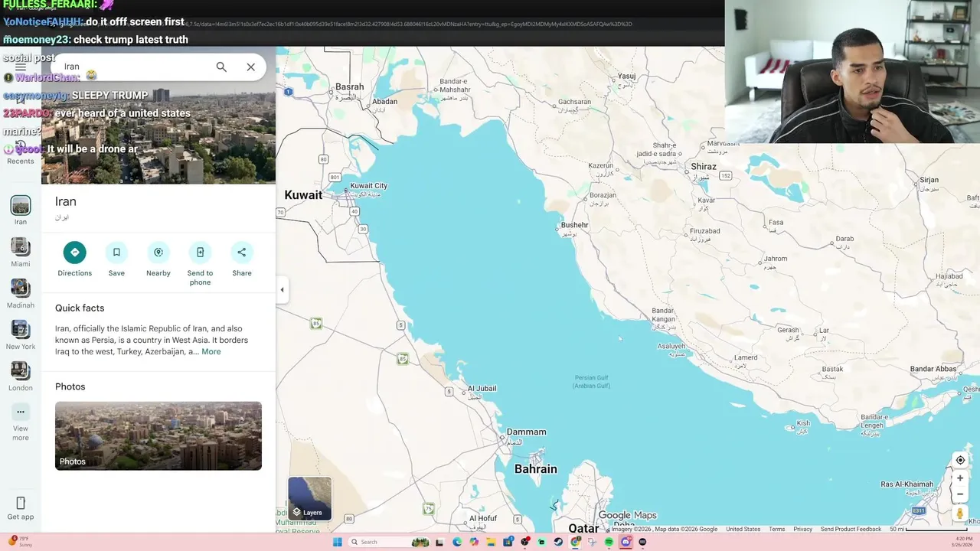Viewport: 980px width, 551px height.
Task: Click View more recents
Action: pos(21,422)
